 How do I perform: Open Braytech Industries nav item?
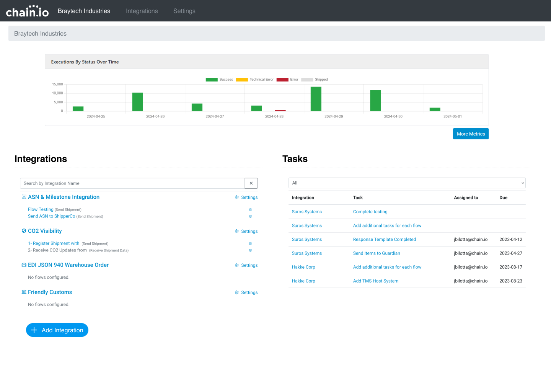click(x=84, y=11)
